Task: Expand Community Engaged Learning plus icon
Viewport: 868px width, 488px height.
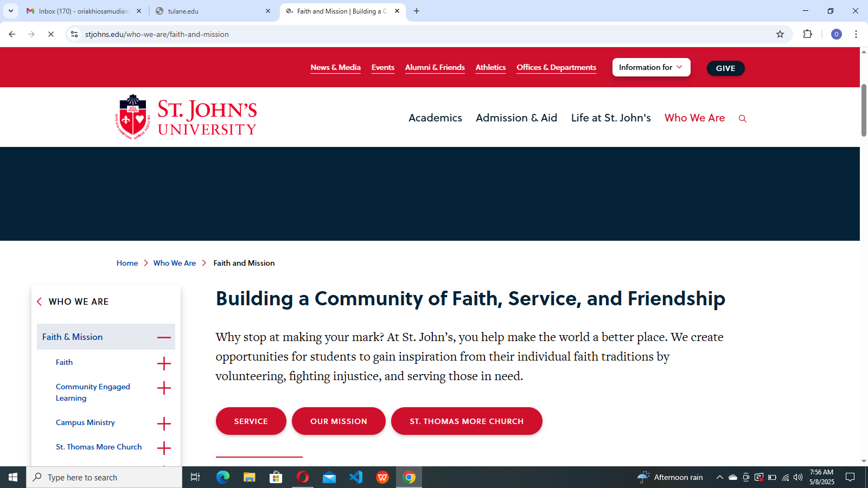Action: (164, 388)
